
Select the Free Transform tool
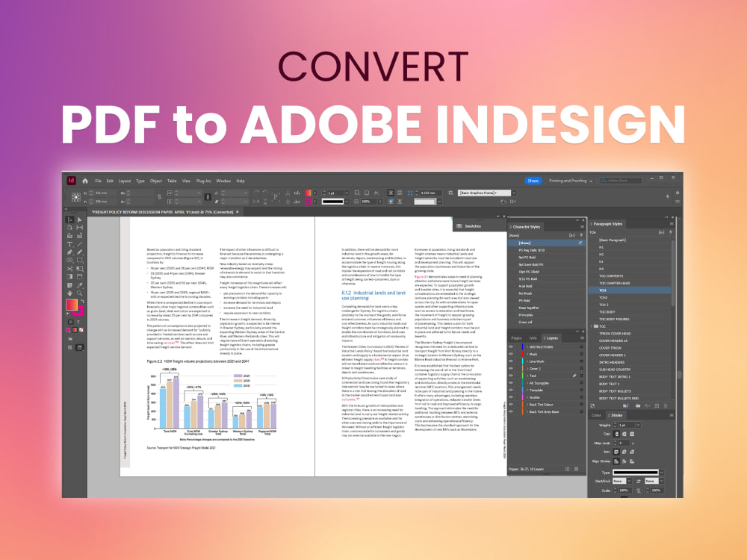(80, 269)
